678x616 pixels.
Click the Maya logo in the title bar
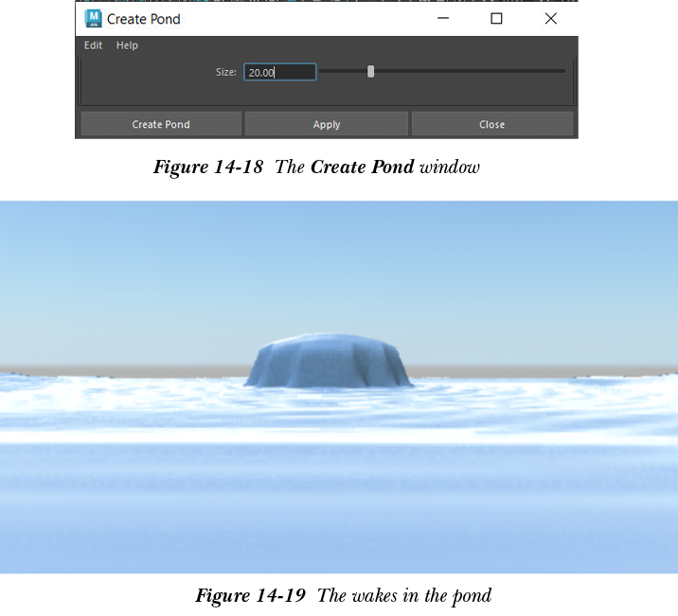[93, 18]
